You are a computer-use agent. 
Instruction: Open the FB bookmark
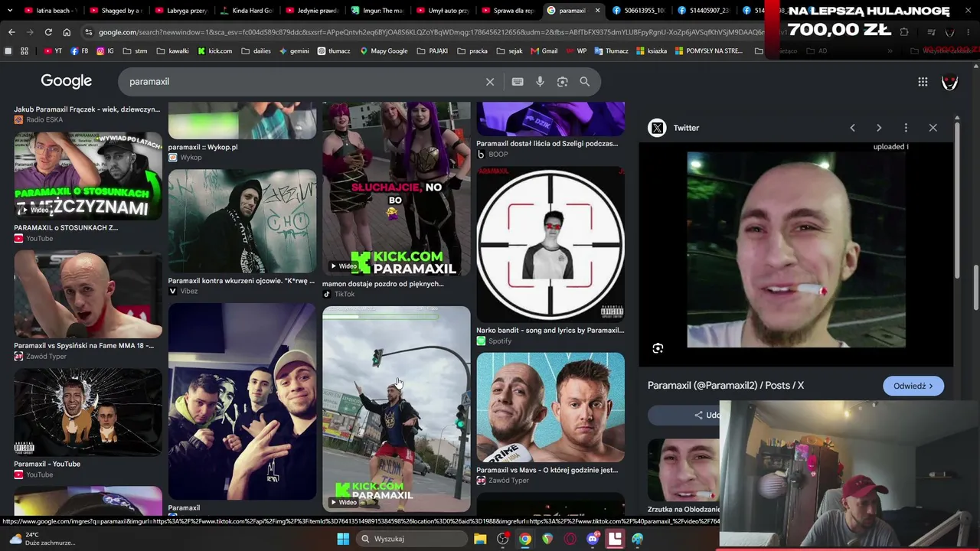click(x=79, y=51)
